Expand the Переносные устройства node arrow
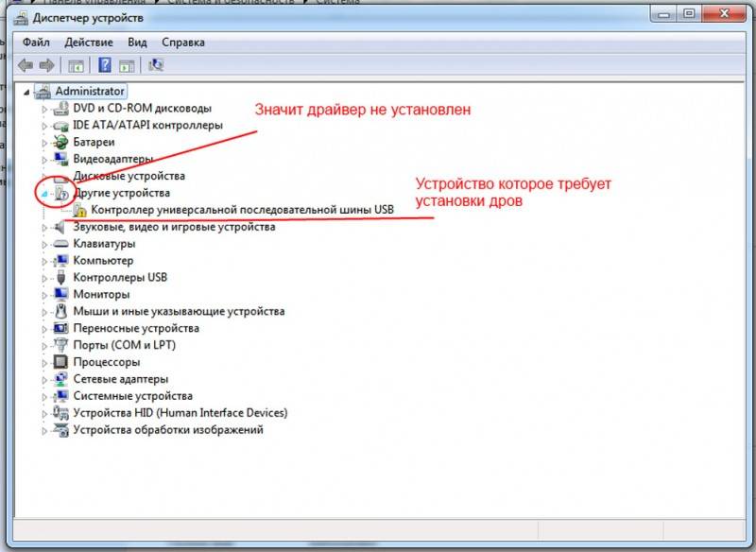The width and height of the screenshot is (756, 552). click(x=44, y=329)
